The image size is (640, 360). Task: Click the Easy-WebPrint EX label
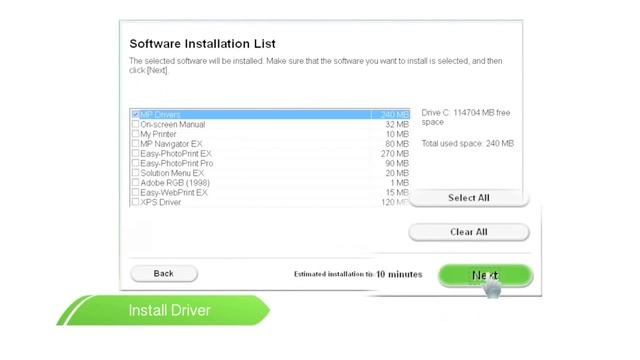[174, 193]
